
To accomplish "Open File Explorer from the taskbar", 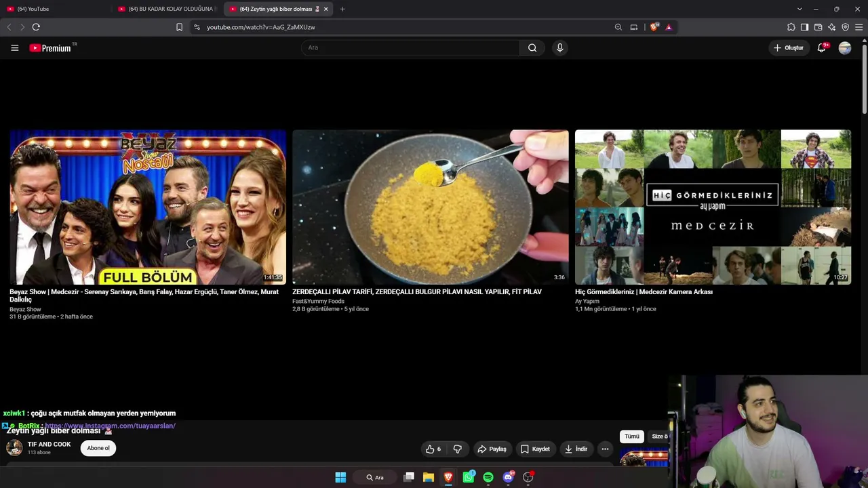I will [429, 477].
